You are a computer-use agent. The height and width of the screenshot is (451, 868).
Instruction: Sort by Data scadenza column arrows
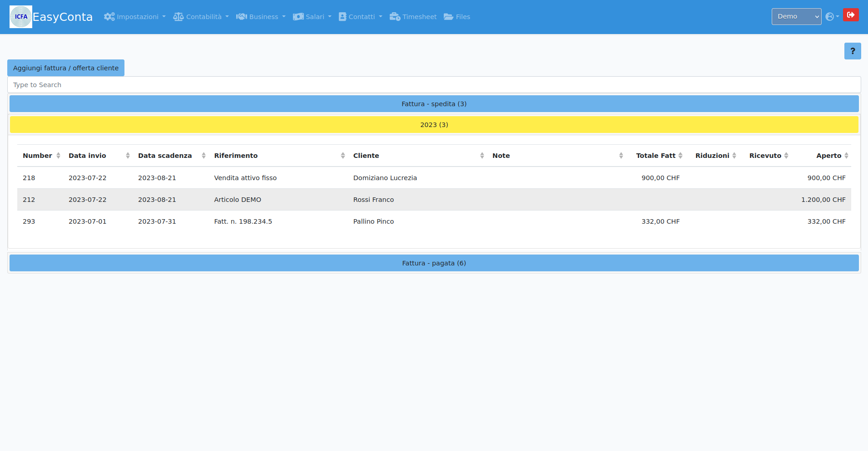(x=203, y=156)
